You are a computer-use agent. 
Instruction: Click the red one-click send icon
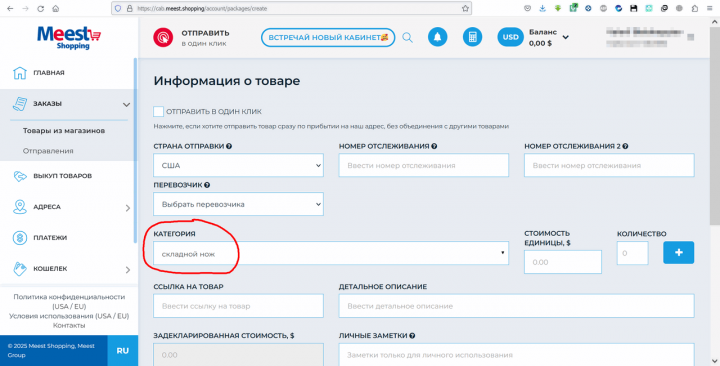pyautogui.click(x=163, y=38)
